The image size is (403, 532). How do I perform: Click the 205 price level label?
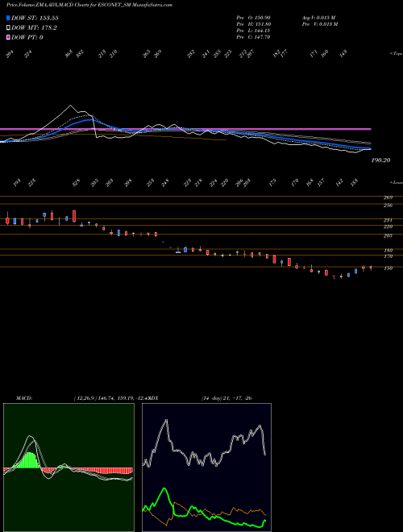point(388,235)
